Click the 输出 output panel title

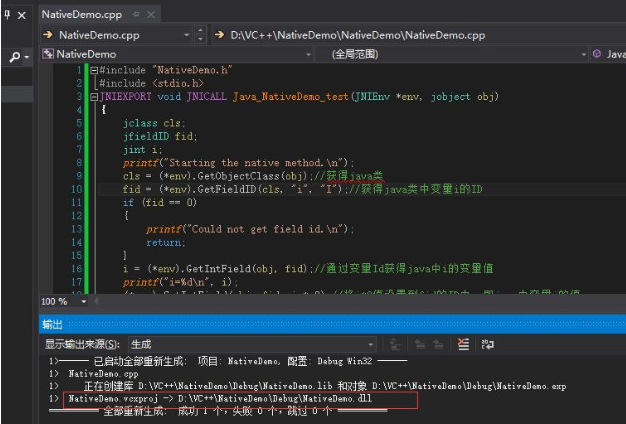coord(52,325)
